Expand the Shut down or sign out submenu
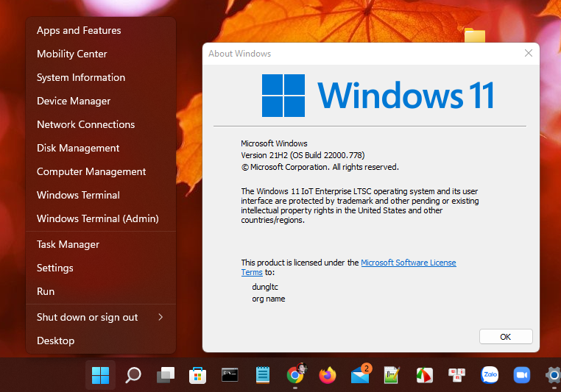Screen dimensions: 561x392 101,317
